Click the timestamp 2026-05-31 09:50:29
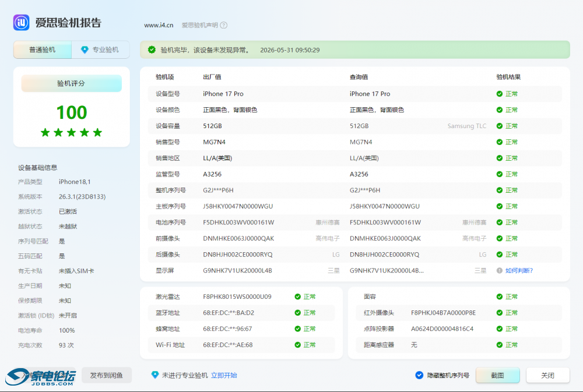Screen dimensions: 583x392 coord(290,50)
